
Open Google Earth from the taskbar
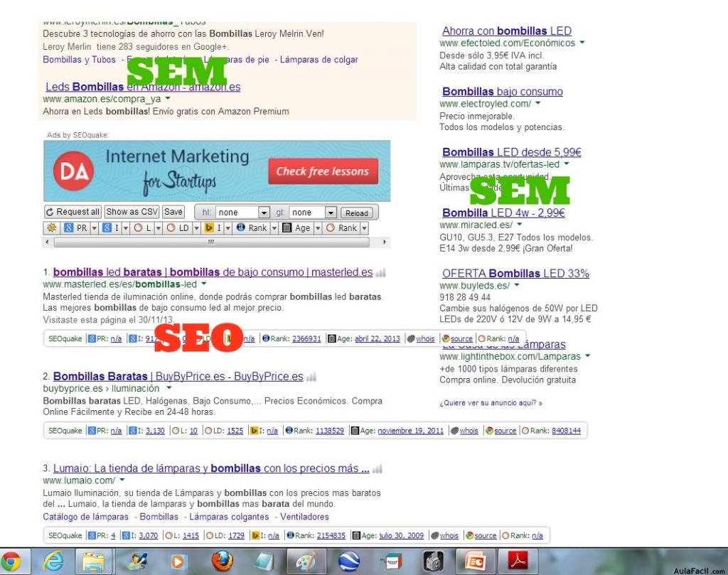pos(348,561)
